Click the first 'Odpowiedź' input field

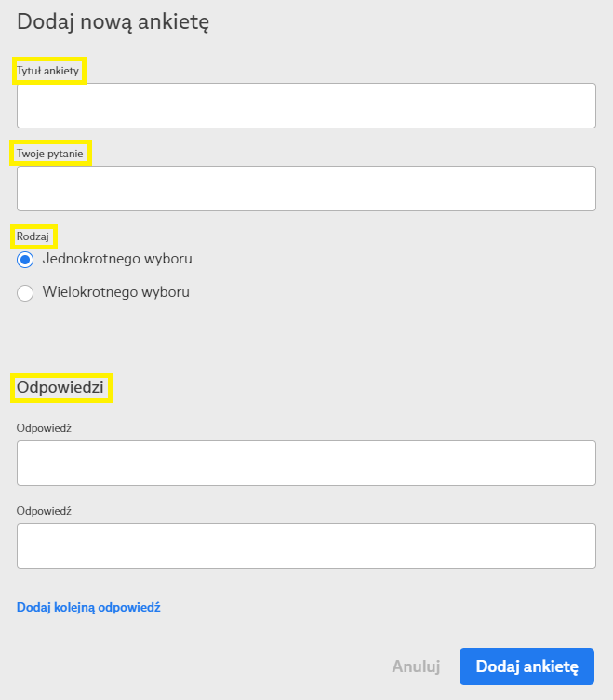click(x=306, y=463)
